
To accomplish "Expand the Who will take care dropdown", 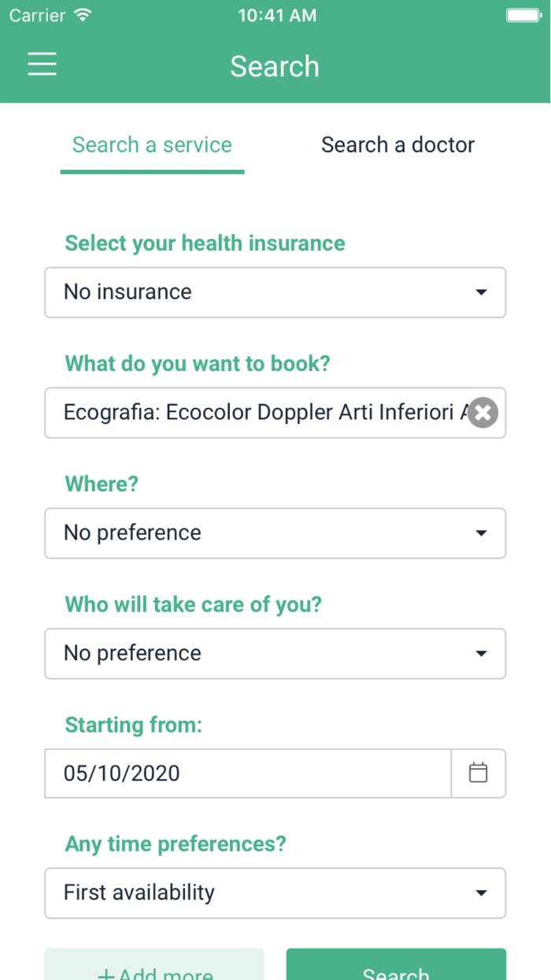I will coord(275,654).
